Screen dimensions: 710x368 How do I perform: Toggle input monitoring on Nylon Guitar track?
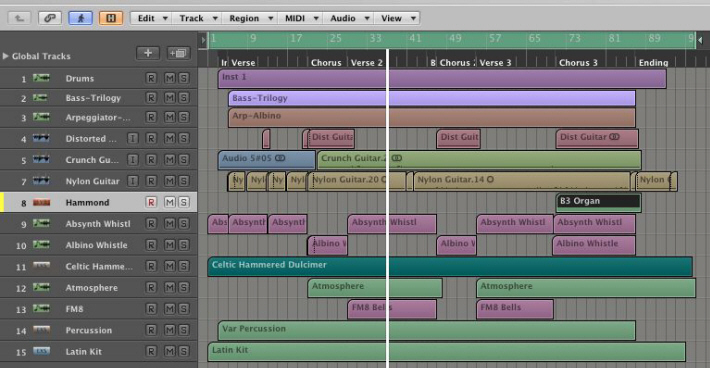click(133, 181)
